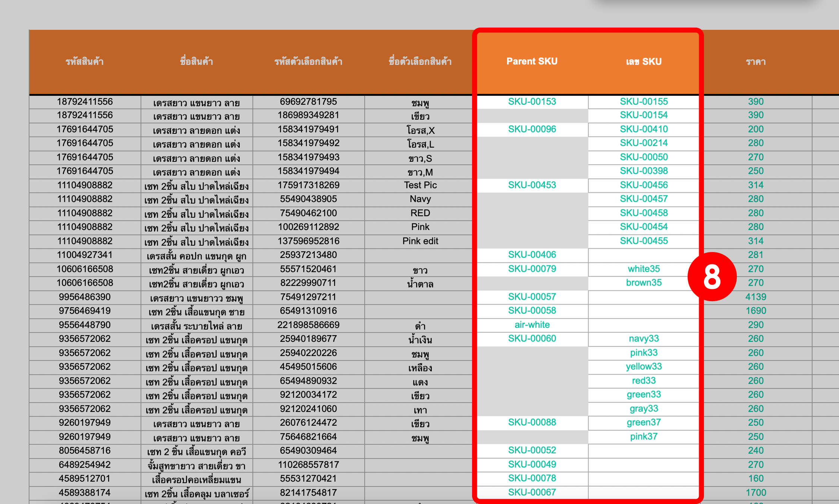
Task: Select the red circled number 8 marker
Action: coord(712,277)
